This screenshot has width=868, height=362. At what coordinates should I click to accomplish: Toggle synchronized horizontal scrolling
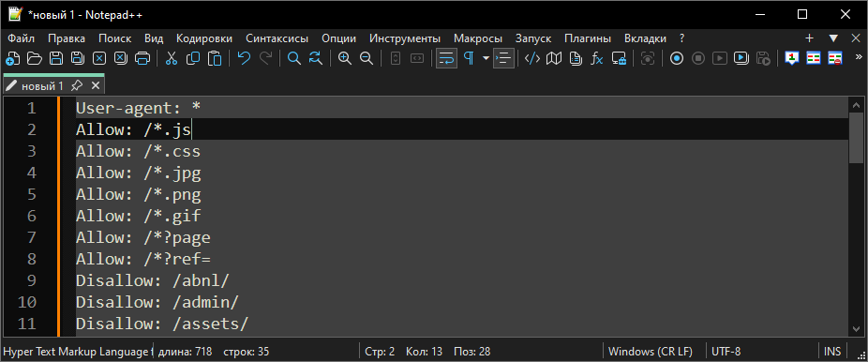tap(417, 58)
